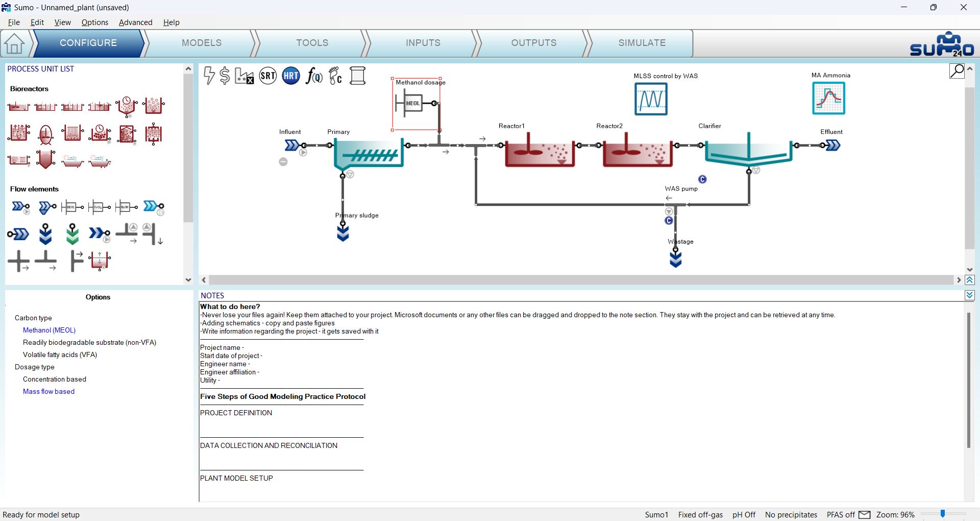Screen dimensions: 980x521
Task: Collapse the Notes panel with double-down chevron
Action: pyautogui.click(x=970, y=295)
